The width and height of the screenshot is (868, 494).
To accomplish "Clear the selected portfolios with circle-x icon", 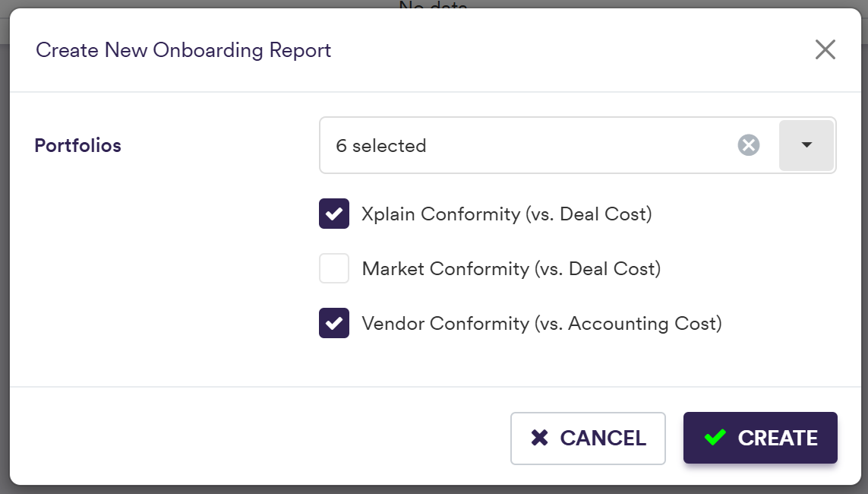I will [749, 145].
